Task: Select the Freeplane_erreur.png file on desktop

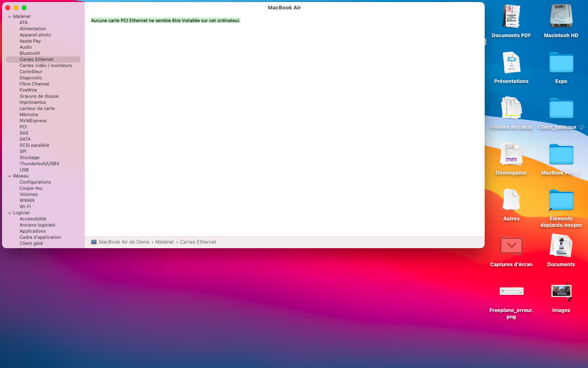Action: click(x=511, y=292)
